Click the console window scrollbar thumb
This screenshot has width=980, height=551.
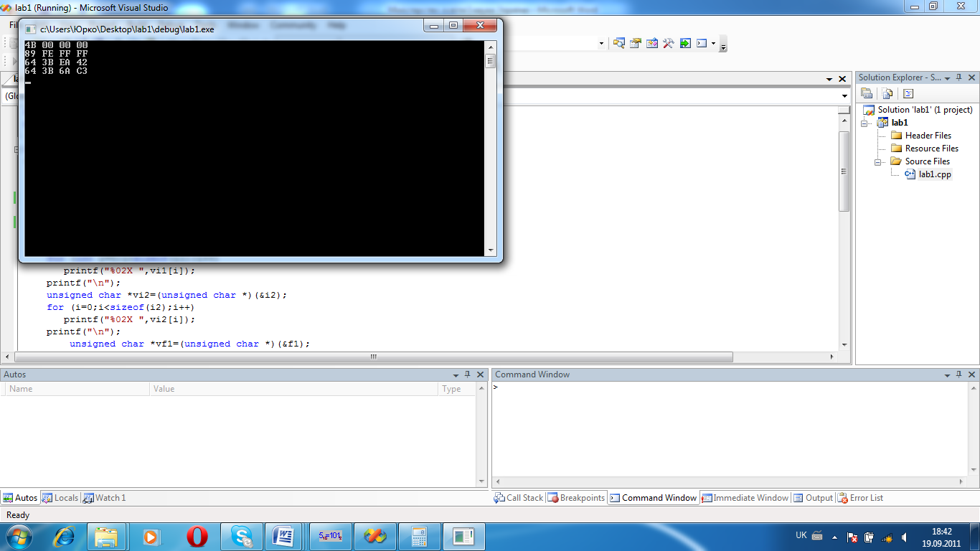[491, 61]
